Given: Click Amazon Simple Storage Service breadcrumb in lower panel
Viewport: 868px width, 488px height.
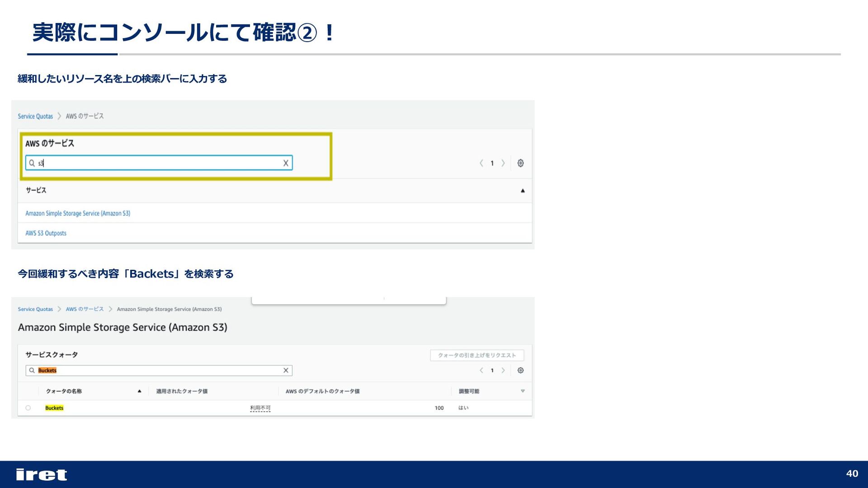Looking at the screenshot, I should 169,309.
